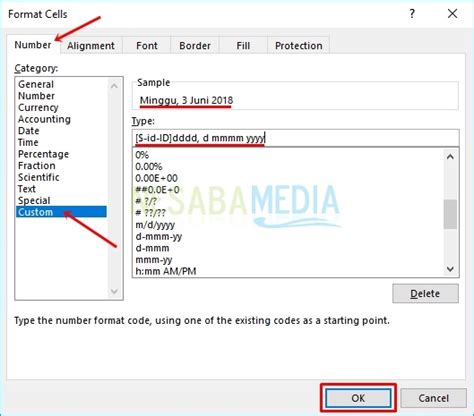Viewport: 474px width, 416px height.
Task: Choose the m/d/yyyy format code
Action: pyautogui.click(x=288, y=225)
